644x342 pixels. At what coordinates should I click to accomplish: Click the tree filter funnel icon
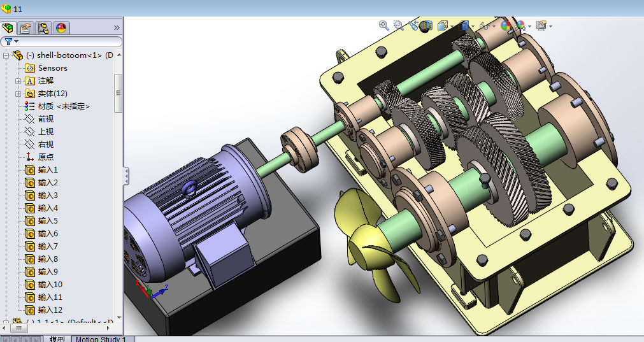click(8, 41)
